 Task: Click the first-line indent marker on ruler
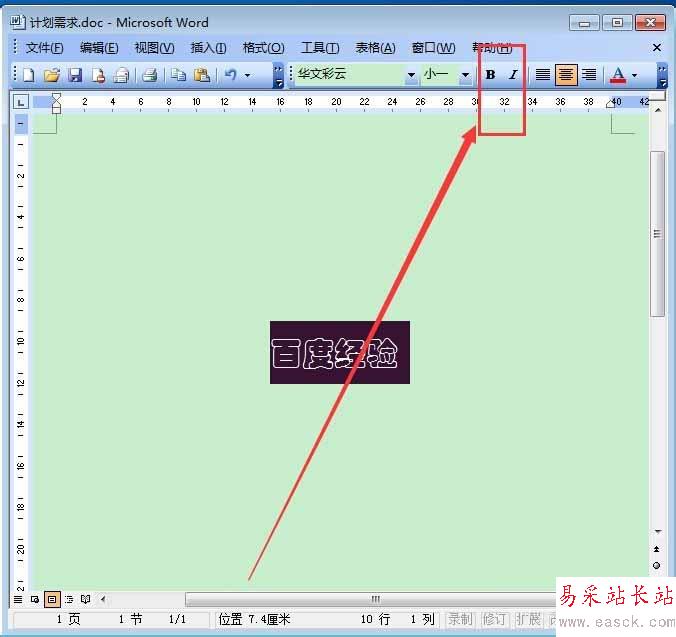(x=56, y=98)
